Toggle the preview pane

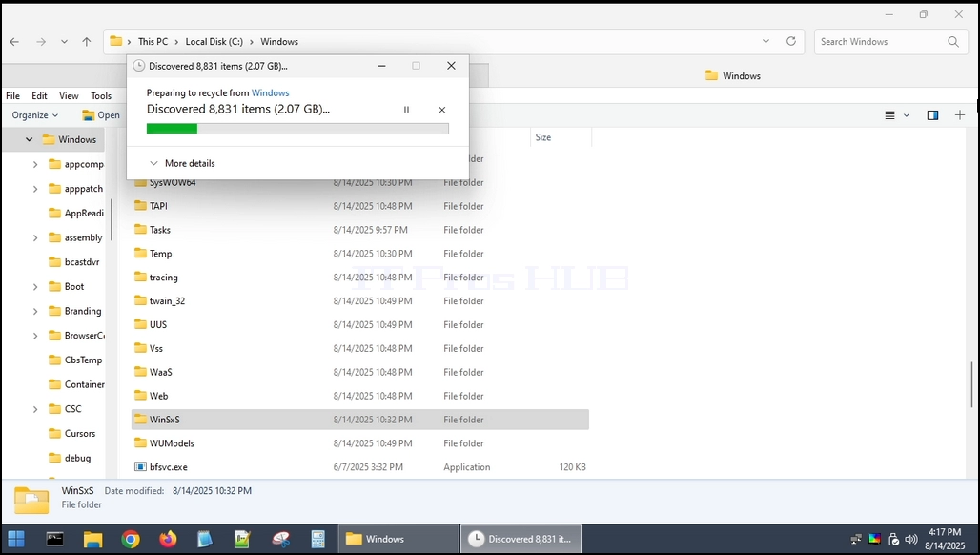pos(932,115)
